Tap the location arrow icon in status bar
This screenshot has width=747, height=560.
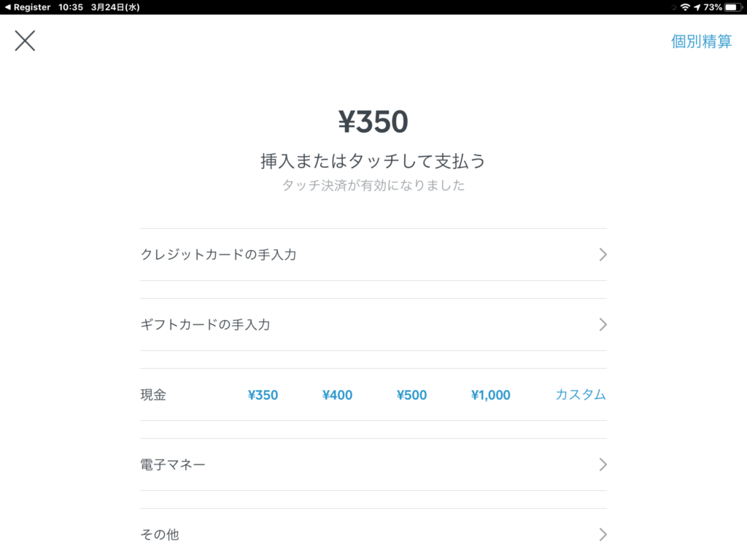pos(697,7)
